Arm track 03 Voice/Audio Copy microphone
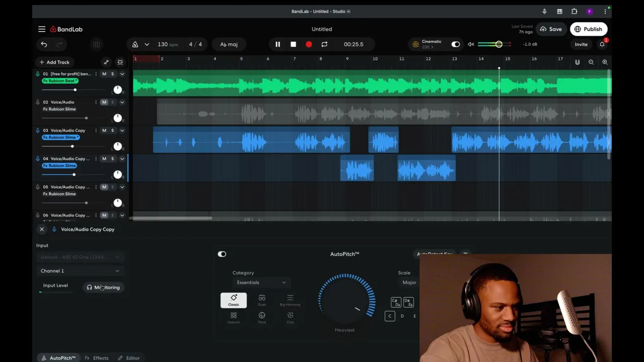 [38, 130]
